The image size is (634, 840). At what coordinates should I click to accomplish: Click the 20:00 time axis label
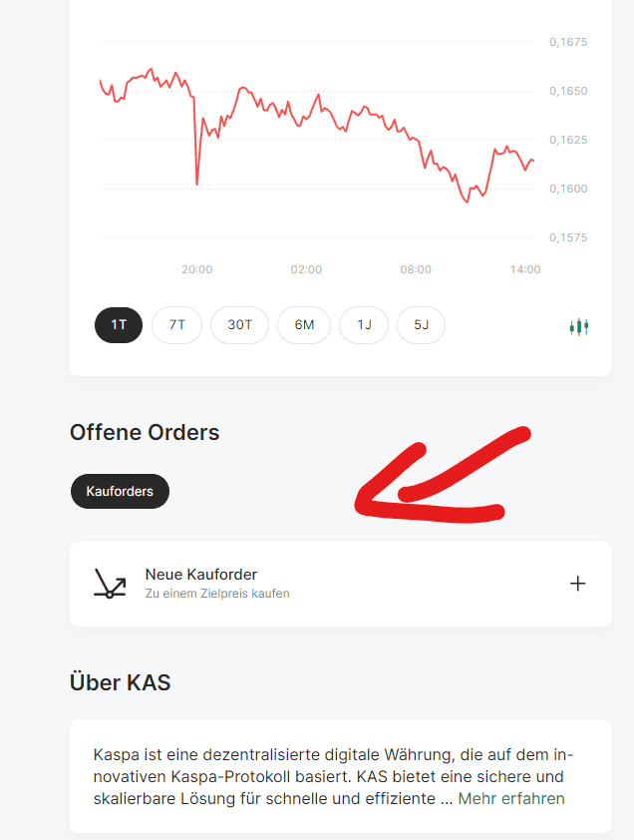(x=196, y=269)
